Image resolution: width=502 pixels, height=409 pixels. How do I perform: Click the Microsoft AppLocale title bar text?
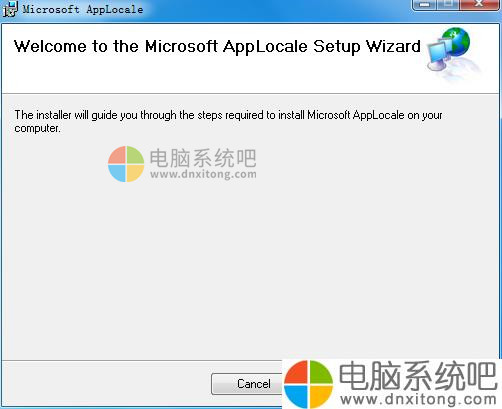83,9
